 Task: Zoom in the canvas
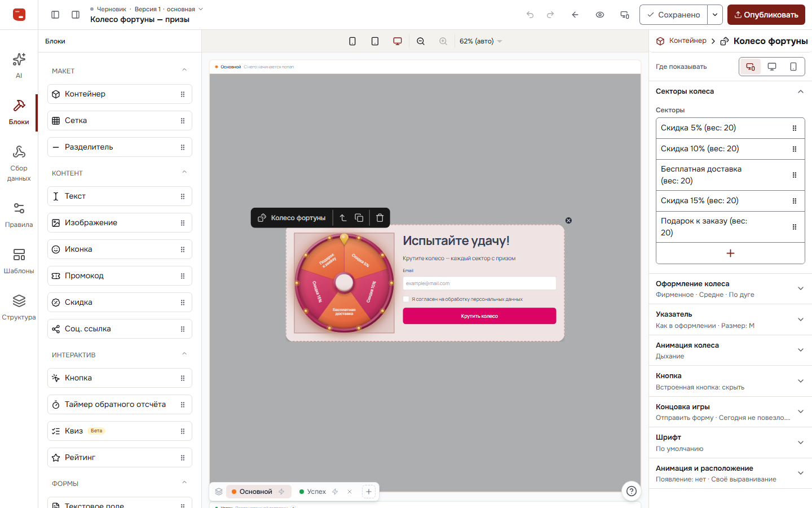coord(443,41)
